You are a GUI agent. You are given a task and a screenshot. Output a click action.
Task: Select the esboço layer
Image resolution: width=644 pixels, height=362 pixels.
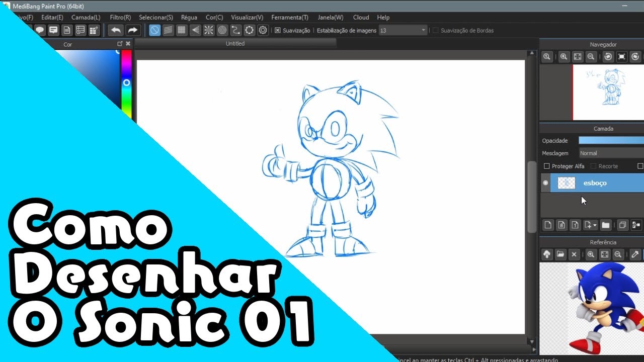[x=597, y=183]
